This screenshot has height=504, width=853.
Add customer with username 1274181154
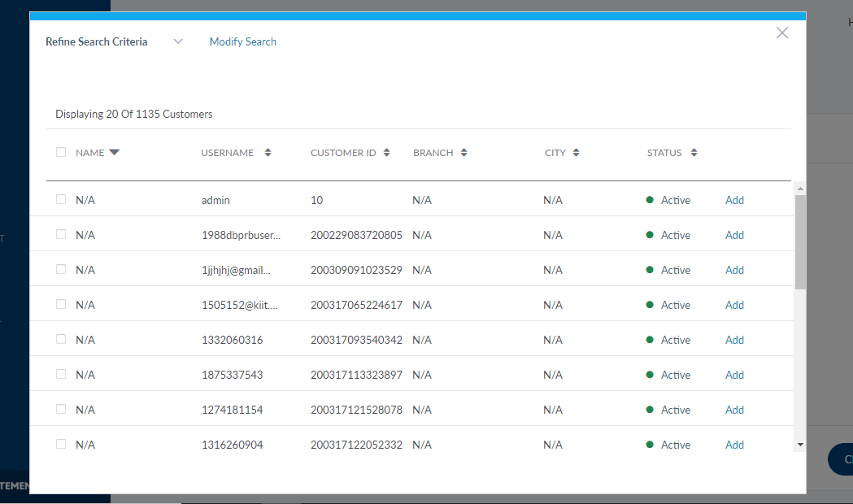(x=734, y=411)
